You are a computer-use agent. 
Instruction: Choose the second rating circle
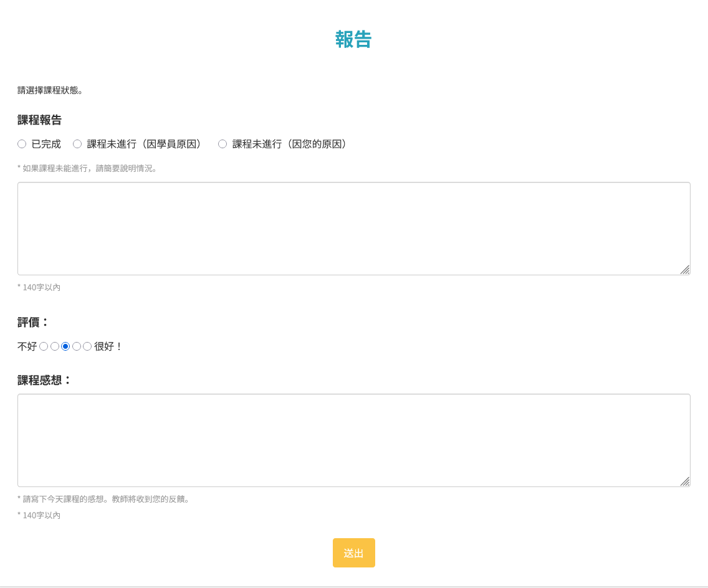pos(54,346)
